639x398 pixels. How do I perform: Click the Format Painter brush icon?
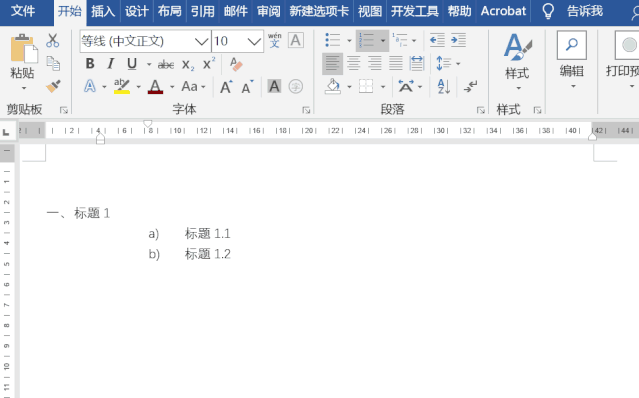[x=53, y=86]
